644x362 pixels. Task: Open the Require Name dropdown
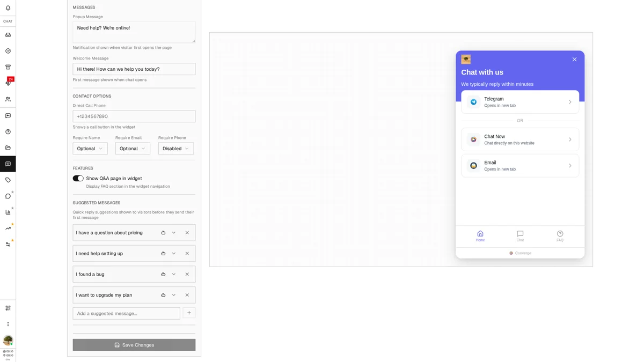click(x=90, y=149)
